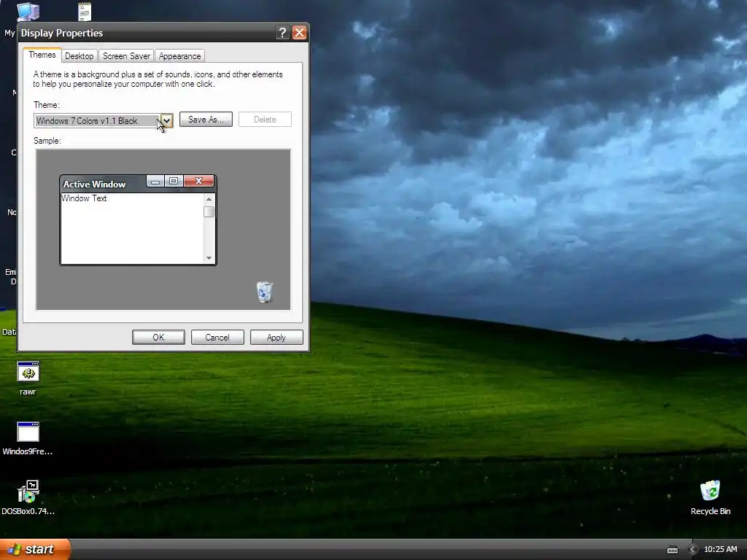
Task: Open the Theme dropdown arrow
Action: pyautogui.click(x=166, y=120)
